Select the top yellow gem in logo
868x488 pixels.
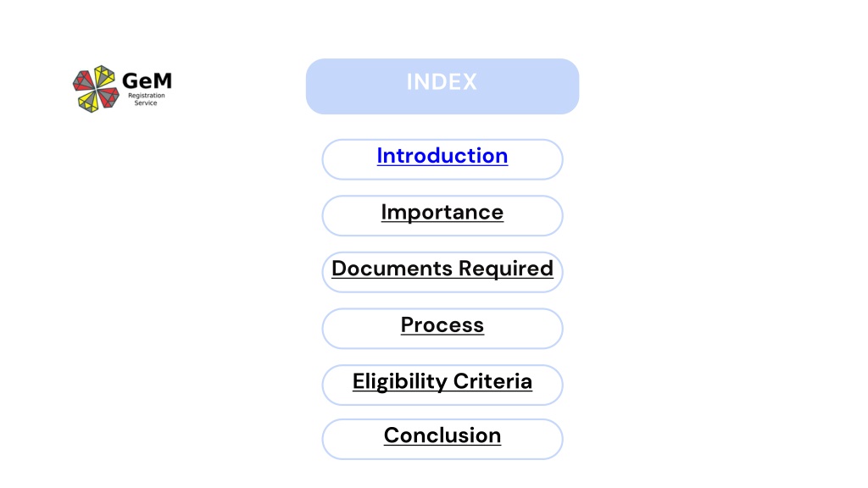pyautogui.click(x=103, y=75)
